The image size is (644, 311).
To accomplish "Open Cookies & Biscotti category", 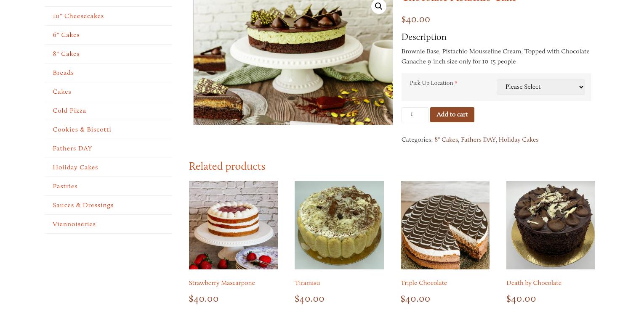I will [x=82, y=129].
